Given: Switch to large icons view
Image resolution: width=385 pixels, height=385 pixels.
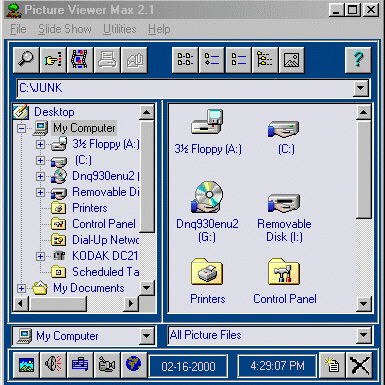Looking at the screenshot, I should point(185,60).
